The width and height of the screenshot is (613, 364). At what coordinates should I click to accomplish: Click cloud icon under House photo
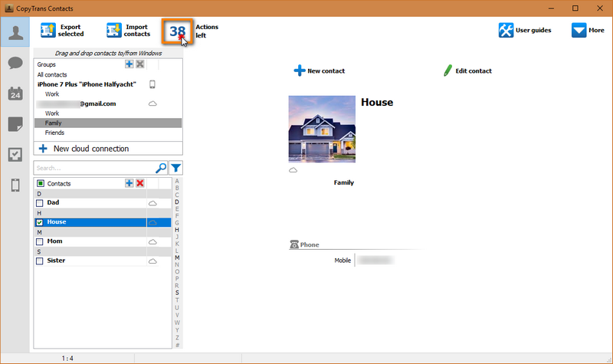tap(293, 170)
